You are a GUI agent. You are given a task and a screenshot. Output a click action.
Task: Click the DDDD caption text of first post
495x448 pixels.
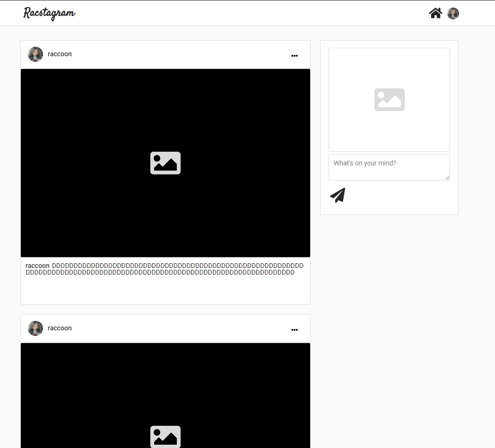point(165,269)
